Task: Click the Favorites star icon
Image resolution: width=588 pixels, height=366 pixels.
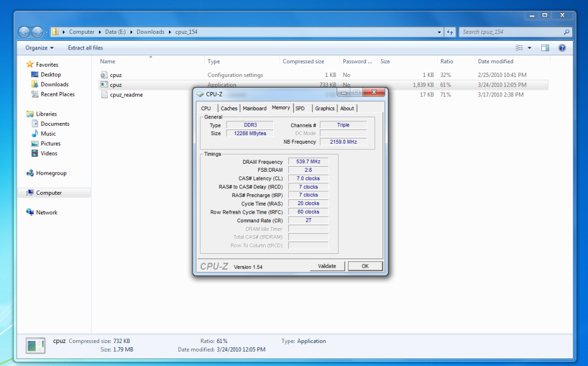Action: point(30,64)
